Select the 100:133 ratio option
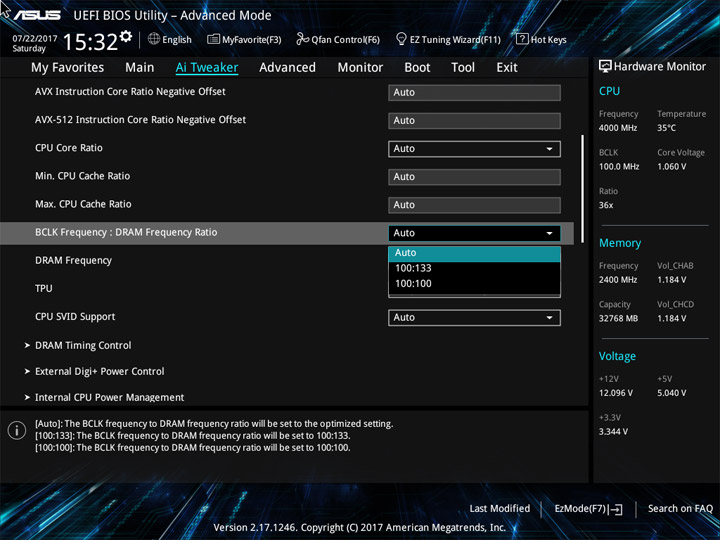This screenshot has height=540, width=720. [474, 268]
